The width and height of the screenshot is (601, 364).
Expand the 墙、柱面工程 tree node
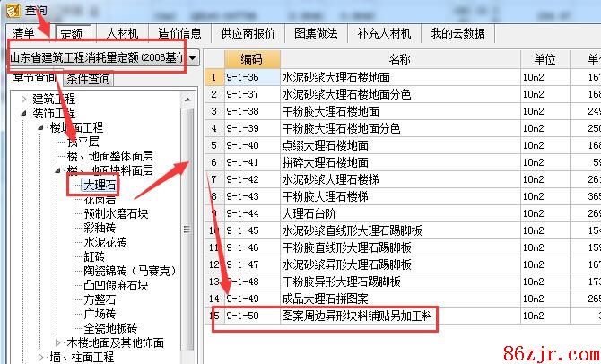coord(41,357)
